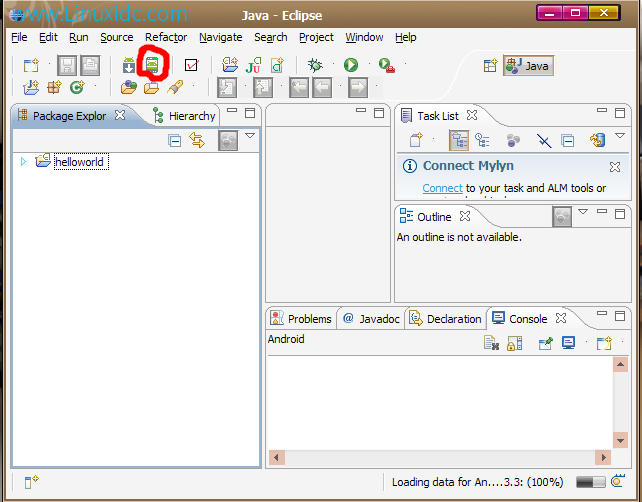Click the Connect link in Mylyn notice

click(x=443, y=188)
